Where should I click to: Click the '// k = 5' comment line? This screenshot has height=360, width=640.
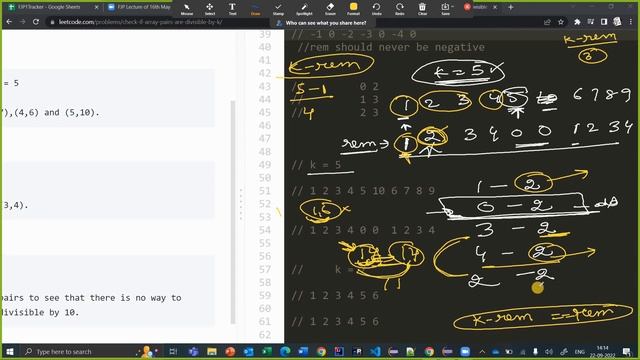tap(316, 165)
